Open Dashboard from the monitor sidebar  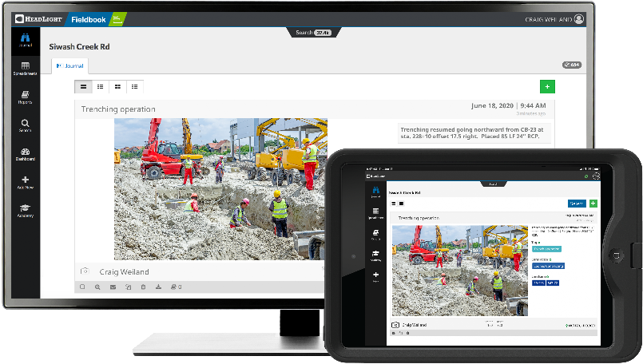coord(26,154)
